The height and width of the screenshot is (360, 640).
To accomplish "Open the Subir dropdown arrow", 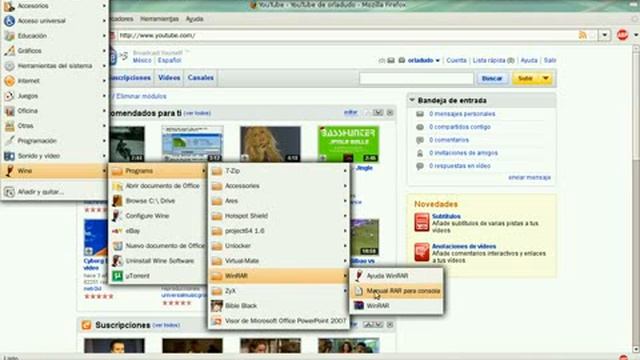I will 546,78.
